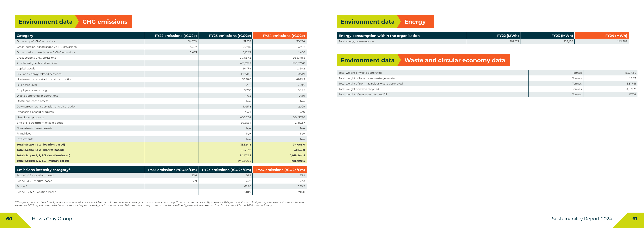Click 'Use of sold products' row label
Viewport: 644px width, 228px height.
pos(30,117)
